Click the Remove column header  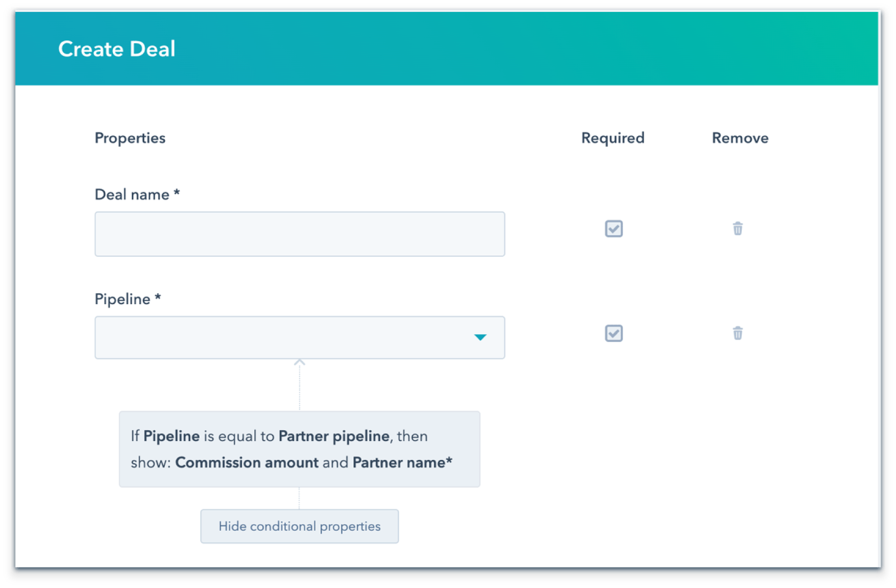(x=740, y=138)
